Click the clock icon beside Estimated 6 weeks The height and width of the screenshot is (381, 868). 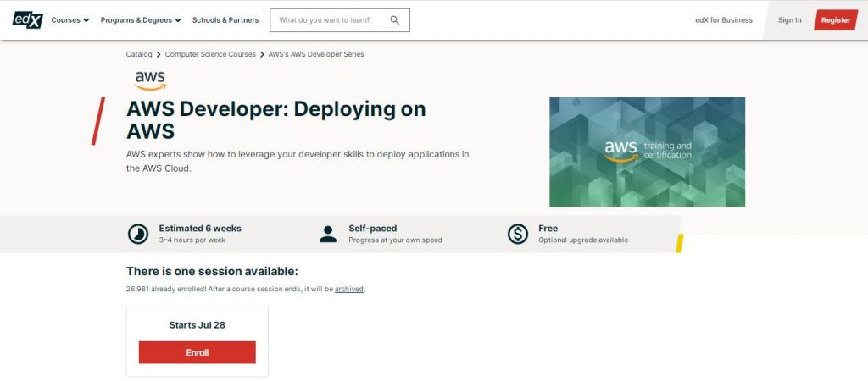pyautogui.click(x=137, y=234)
